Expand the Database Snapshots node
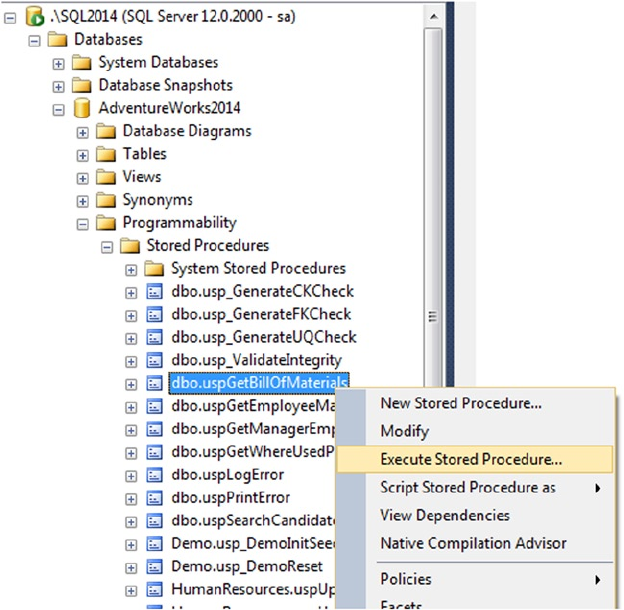 [x=58, y=87]
